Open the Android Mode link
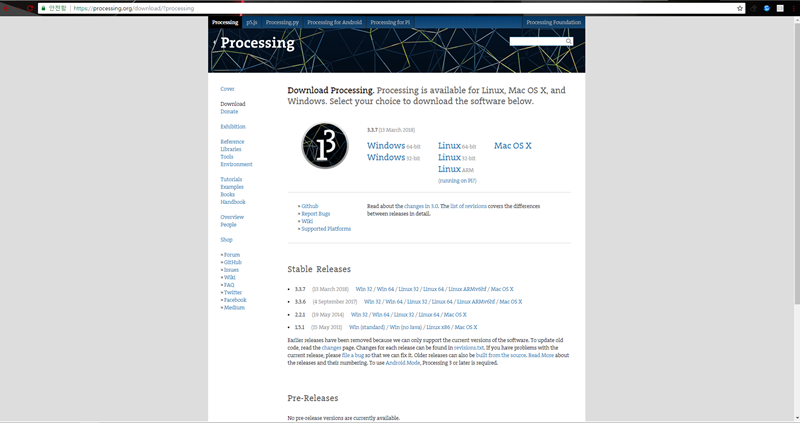The height and width of the screenshot is (423, 800). pyautogui.click(x=403, y=363)
